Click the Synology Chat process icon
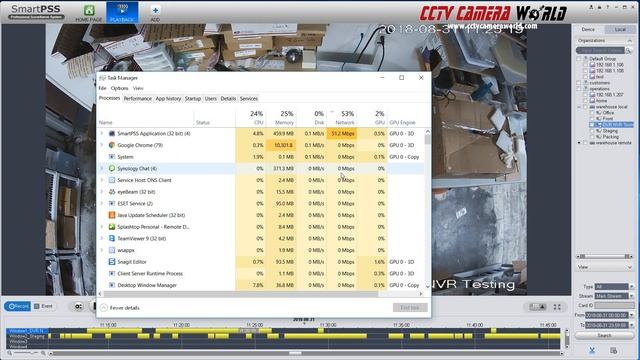The height and width of the screenshot is (360, 640). (112, 168)
